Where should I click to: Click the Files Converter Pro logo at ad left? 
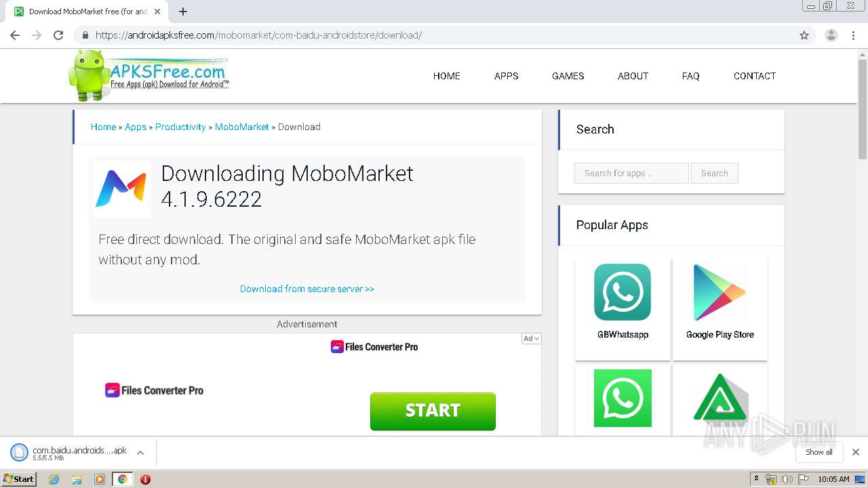[x=155, y=390]
